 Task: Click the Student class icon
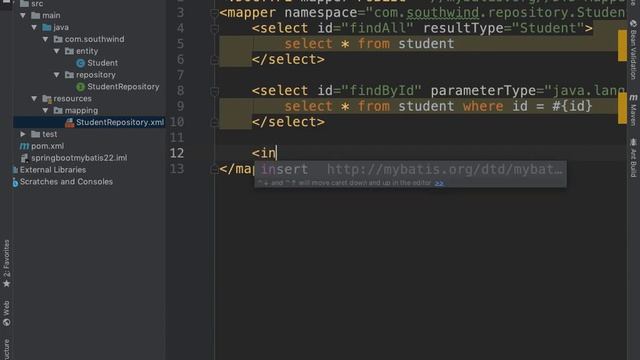tap(80, 63)
